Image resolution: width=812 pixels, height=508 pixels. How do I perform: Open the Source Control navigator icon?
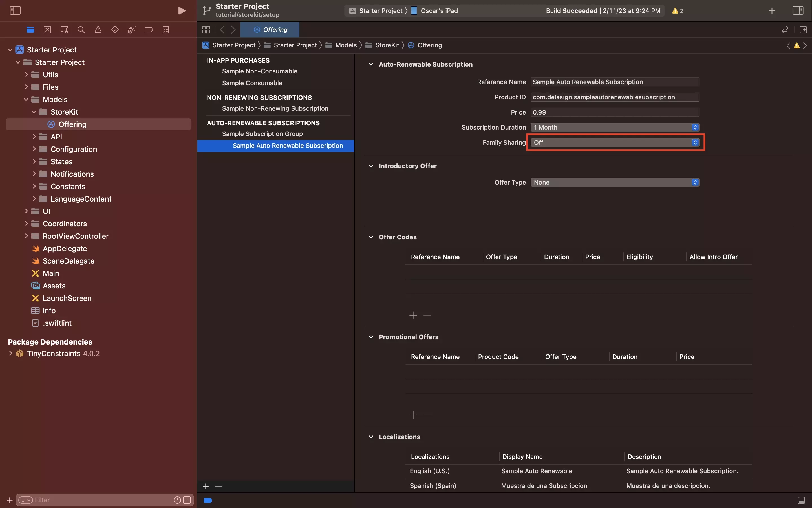[x=47, y=30]
